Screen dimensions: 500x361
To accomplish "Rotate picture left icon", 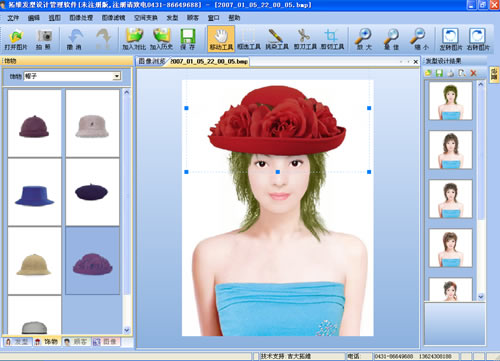I will [x=450, y=39].
